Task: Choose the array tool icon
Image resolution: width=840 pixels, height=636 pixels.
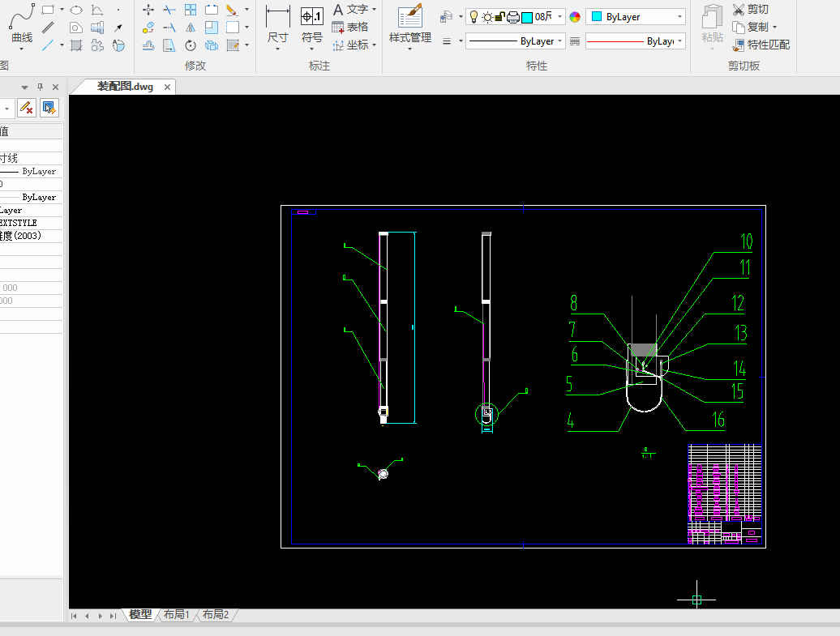Action: [191, 10]
